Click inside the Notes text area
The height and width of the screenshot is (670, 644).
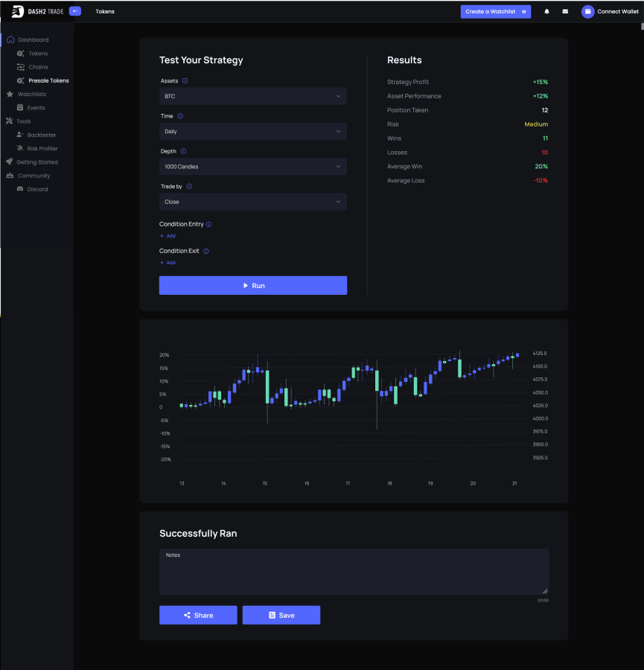(x=354, y=572)
